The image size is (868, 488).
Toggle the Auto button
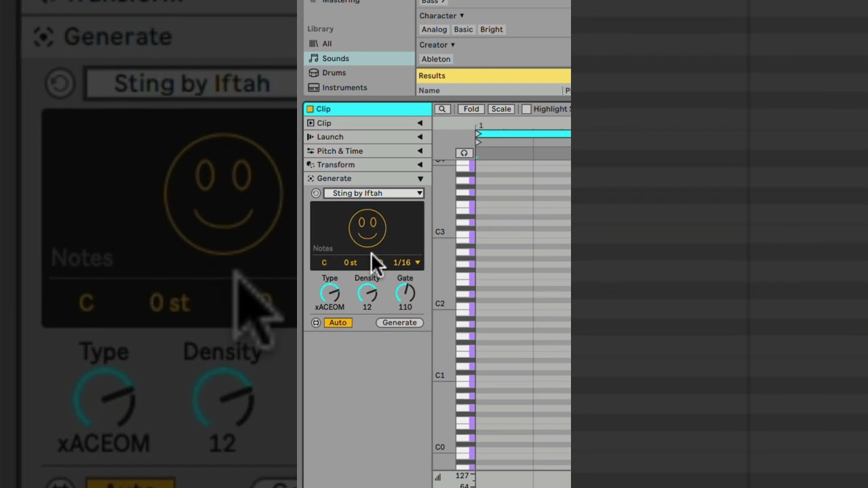coord(338,323)
